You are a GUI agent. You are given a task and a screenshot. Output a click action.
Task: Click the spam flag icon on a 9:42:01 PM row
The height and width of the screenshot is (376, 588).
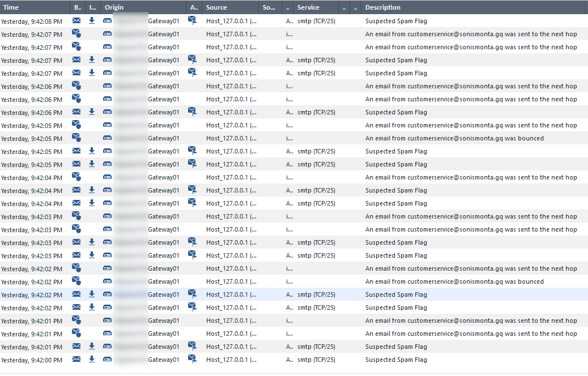coord(193,347)
